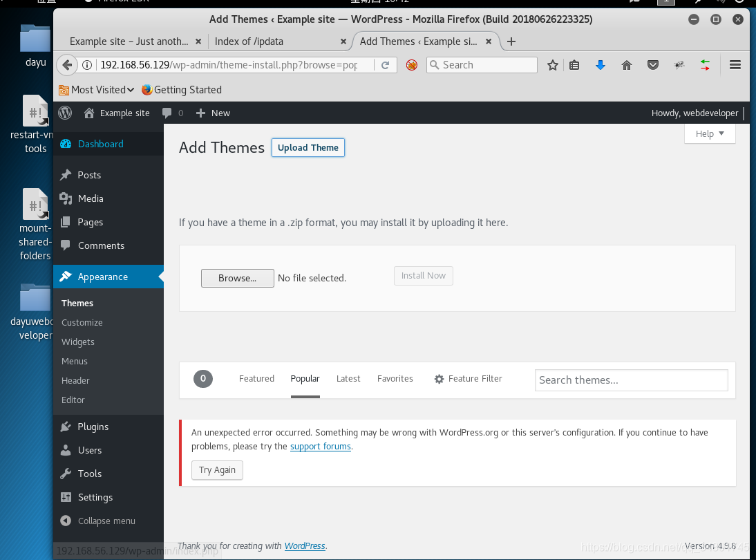The image size is (756, 560).
Task: Open the support forums link
Action: 320,446
